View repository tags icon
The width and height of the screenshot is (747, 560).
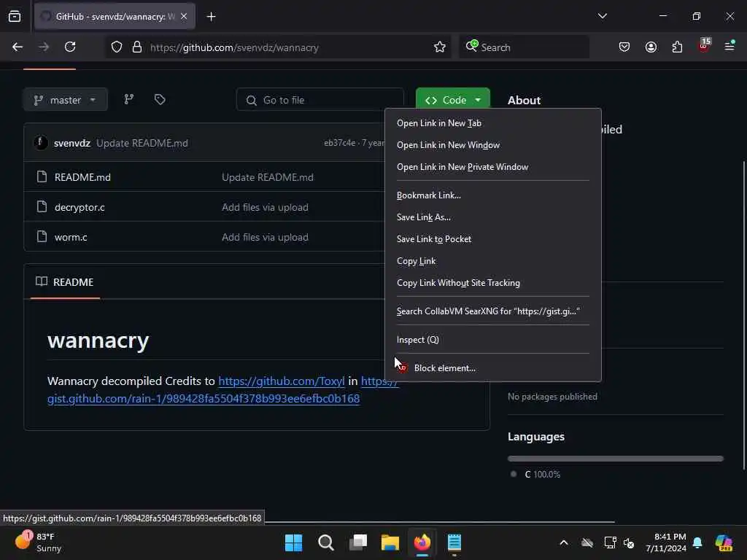coord(160,99)
